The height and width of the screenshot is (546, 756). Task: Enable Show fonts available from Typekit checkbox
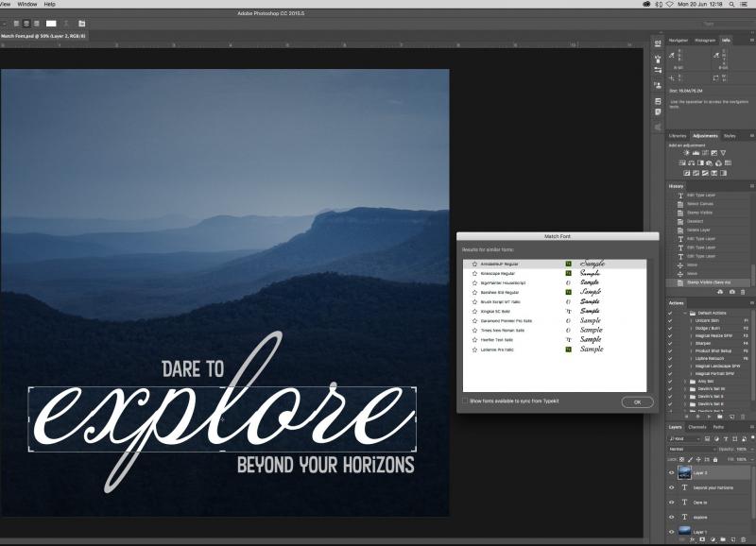point(465,401)
